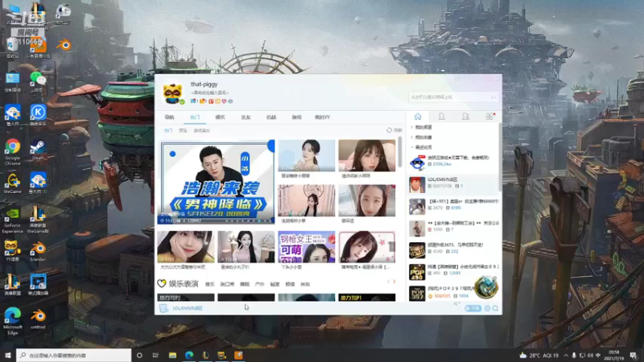Click the Cortana circle in taskbar

pyautogui.click(x=139, y=355)
